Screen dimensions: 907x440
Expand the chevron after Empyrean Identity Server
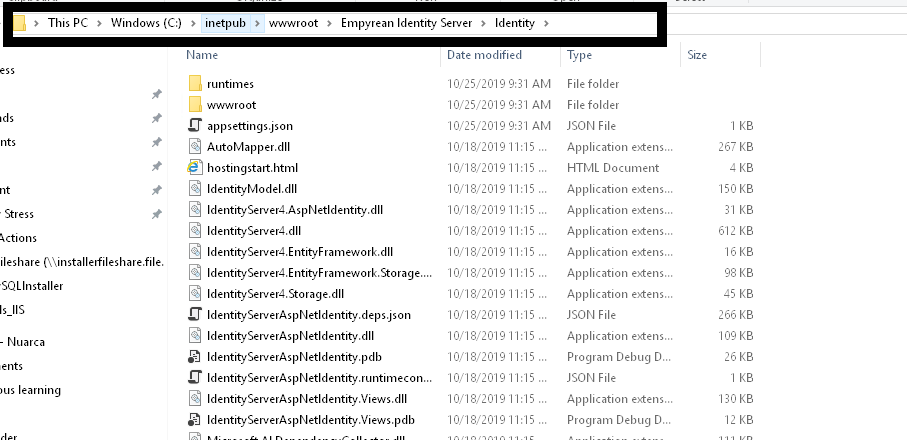tap(483, 23)
